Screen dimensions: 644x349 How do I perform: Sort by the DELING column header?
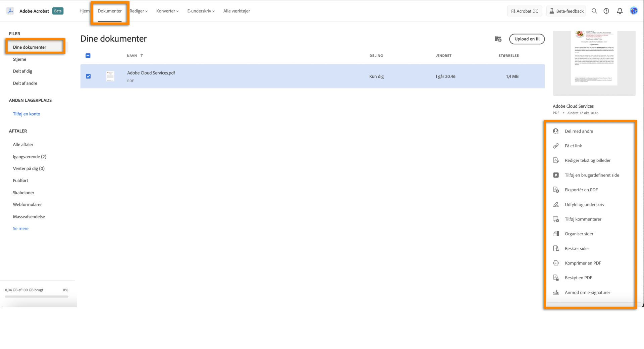pos(376,56)
